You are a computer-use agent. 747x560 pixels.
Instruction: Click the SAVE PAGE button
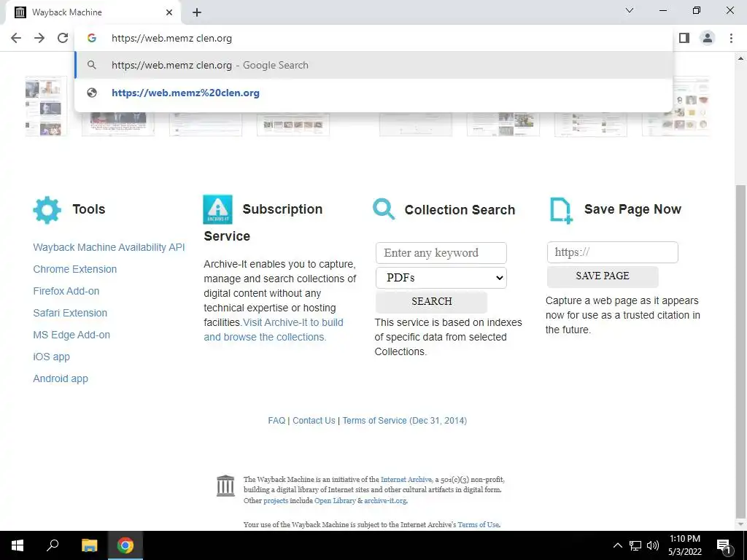[x=603, y=276]
